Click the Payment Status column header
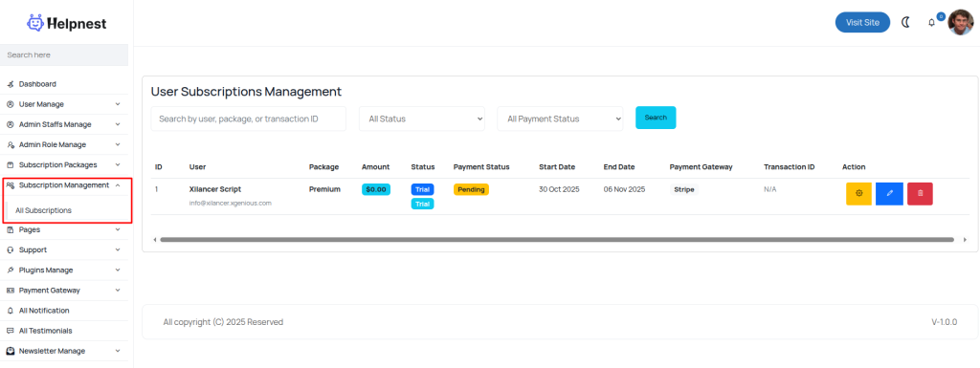Screen dimensions: 980x368 pos(481,167)
